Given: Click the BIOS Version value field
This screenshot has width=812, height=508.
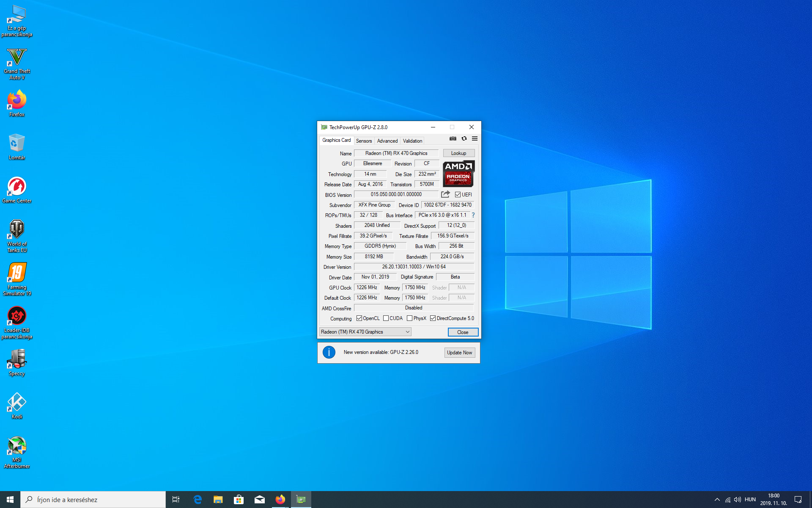Looking at the screenshot, I should 396,194.
